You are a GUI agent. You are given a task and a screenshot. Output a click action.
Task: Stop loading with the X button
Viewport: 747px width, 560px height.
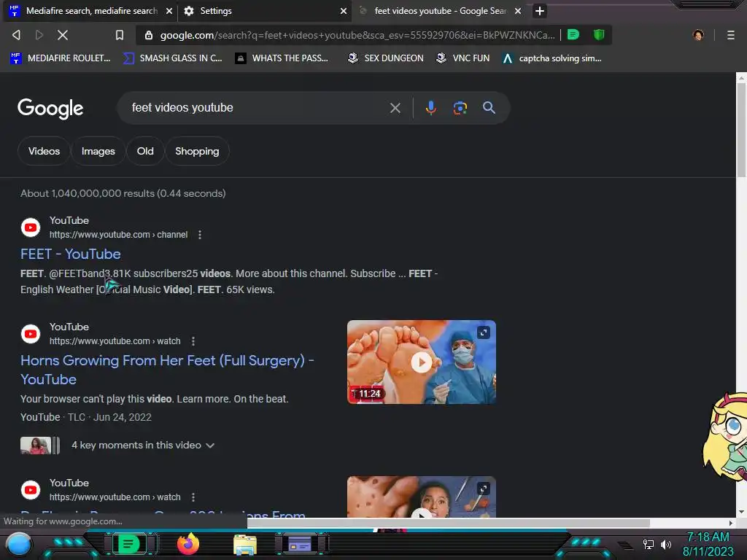[x=63, y=35]
